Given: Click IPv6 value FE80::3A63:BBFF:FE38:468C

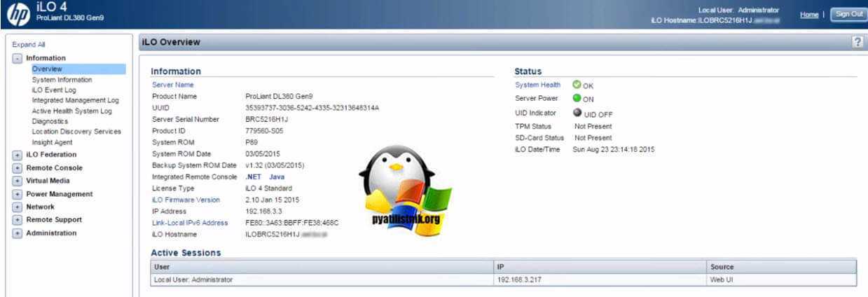Looking at the screenshot, I should point(292,223).
